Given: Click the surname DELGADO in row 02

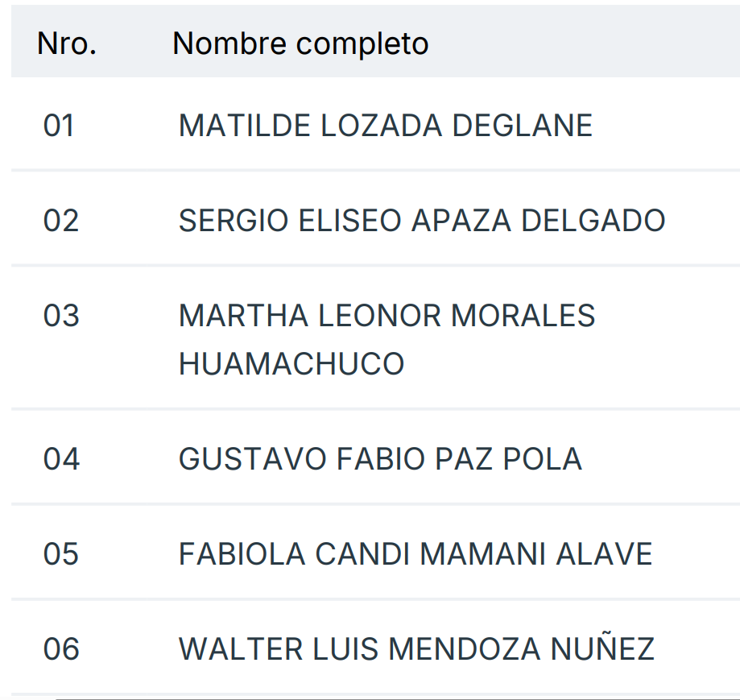Looking at the screenshot, I should [593, 221].
